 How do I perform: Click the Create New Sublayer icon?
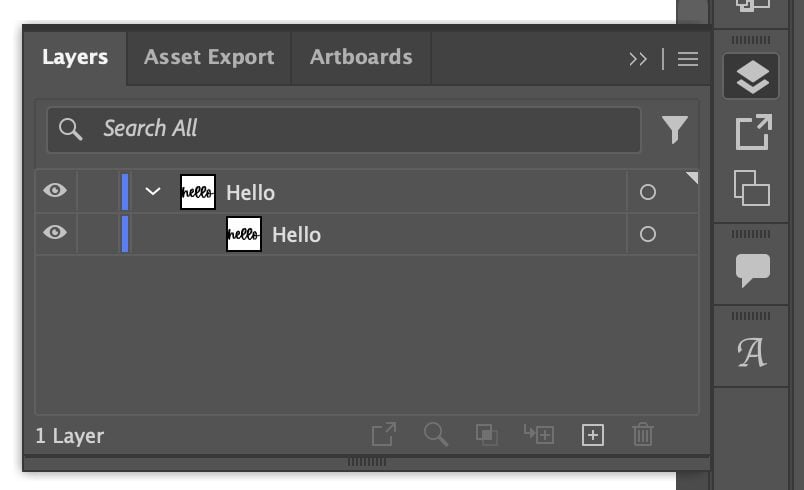(539, 434)
